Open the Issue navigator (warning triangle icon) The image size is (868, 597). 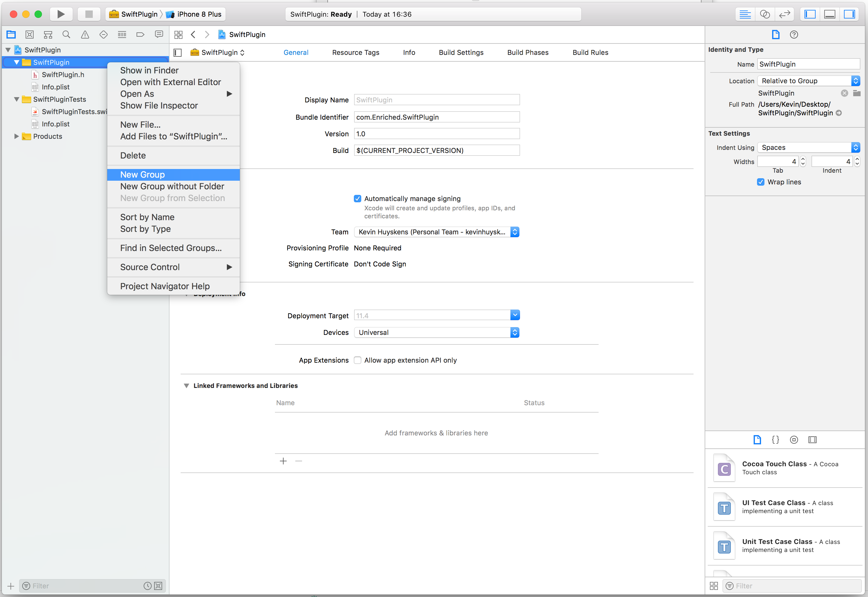(85, 35)
